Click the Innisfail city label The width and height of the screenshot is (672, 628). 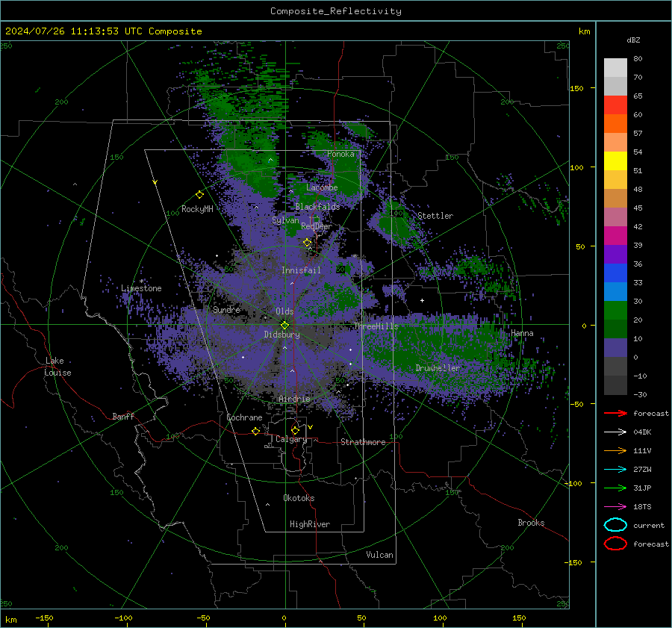point(301,270)
